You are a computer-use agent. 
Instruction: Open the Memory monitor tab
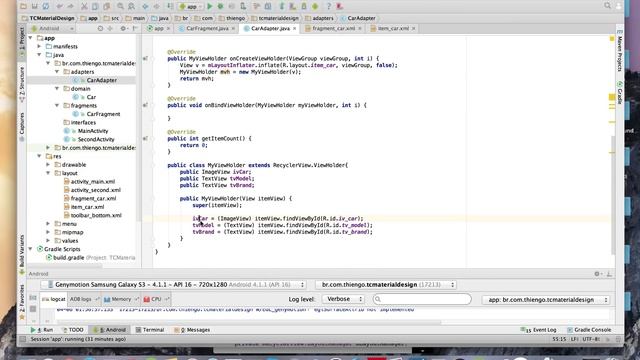pyautogui.click(x=120, y=299)
